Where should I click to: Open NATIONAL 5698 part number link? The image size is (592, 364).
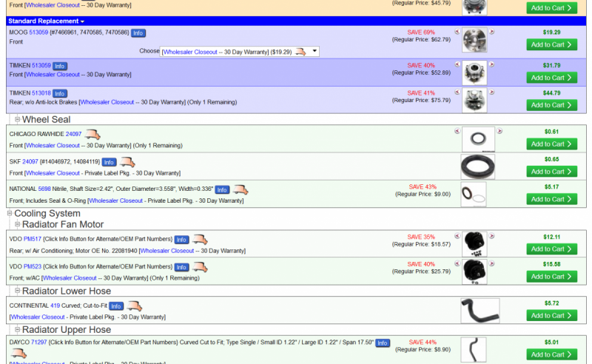point(44,189)
